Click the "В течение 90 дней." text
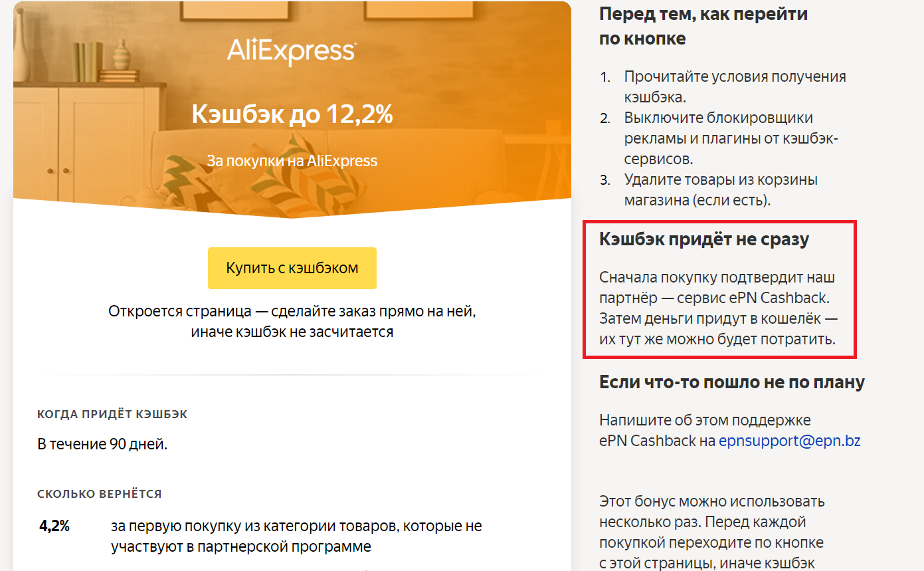 tap(102, 444)
